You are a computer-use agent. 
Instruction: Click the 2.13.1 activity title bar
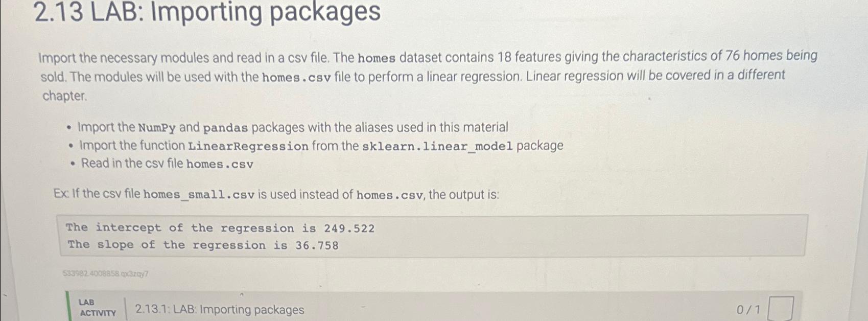coord(219,309)
